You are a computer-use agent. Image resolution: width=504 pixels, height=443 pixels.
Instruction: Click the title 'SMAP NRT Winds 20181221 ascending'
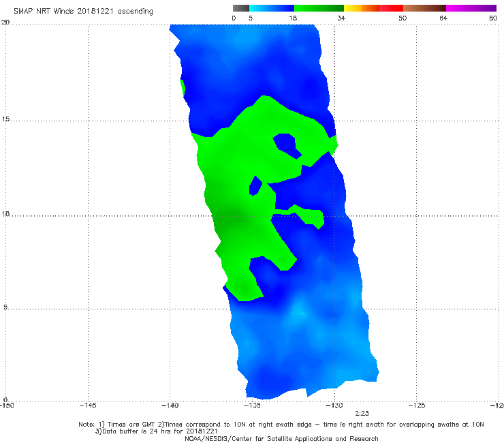(83, 11)
